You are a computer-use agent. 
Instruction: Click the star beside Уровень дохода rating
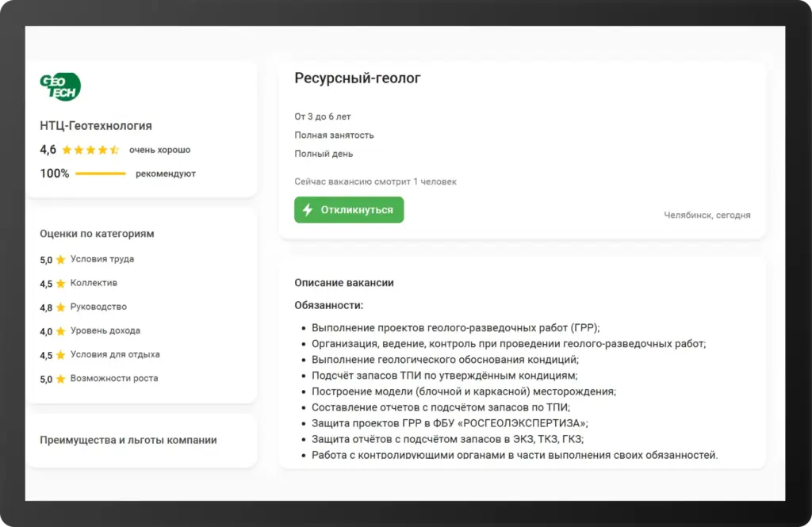pyautogui.click(x=60, y=331)
